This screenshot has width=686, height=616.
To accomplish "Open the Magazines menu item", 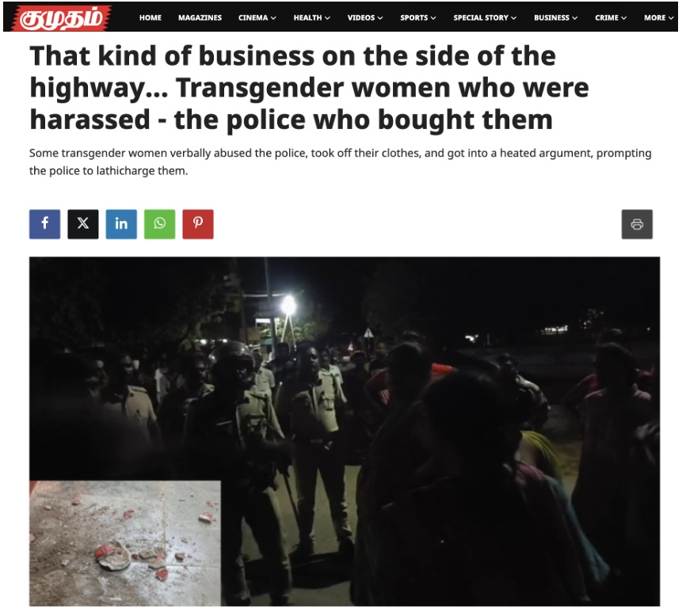I will 200,18.
